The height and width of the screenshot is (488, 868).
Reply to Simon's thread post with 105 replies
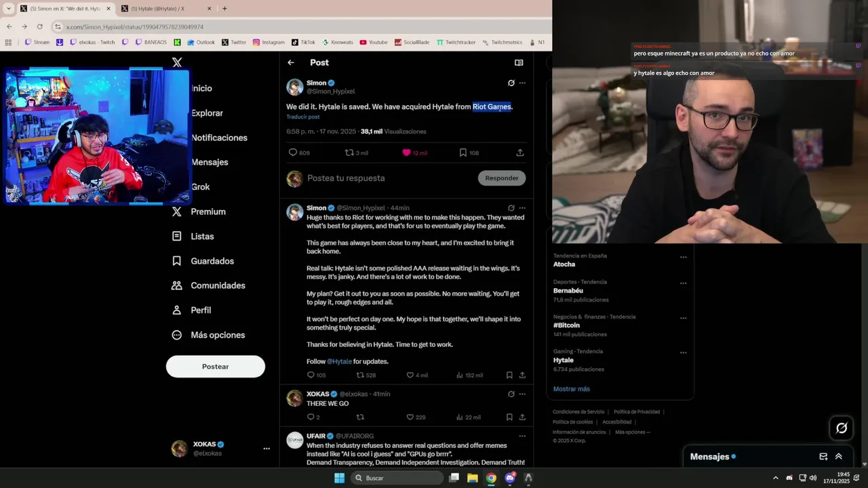tap(316, 375)
